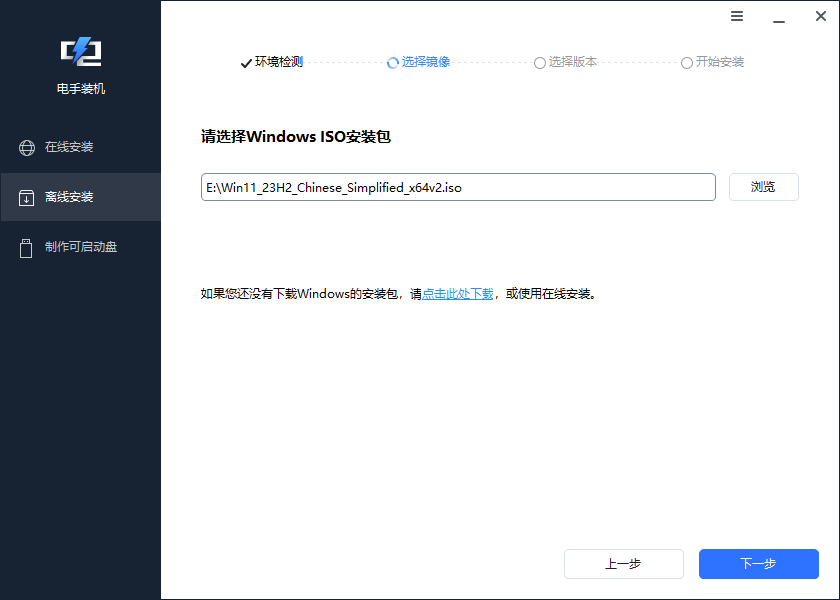Screen dimensions: 840x600
Task: Click the 环境检测 step label
Action: coord(278,62)
